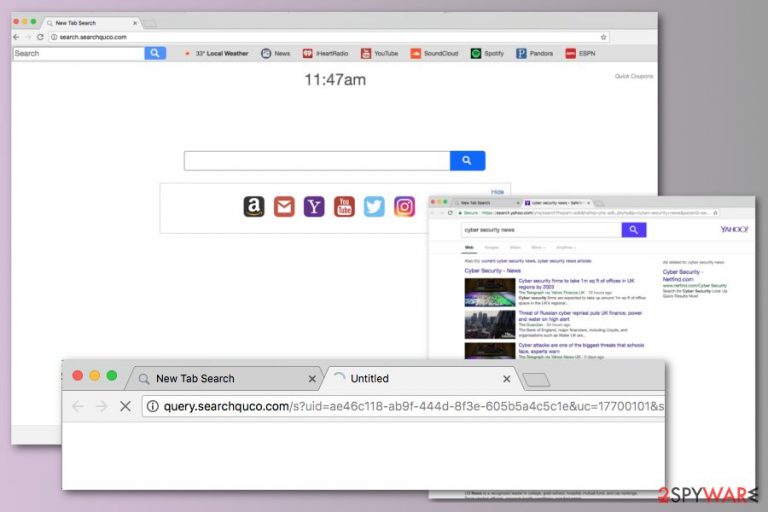The width and height of the screenshot is (768, 512).
Task: Close New Tab Search tab in front window
Action: 312,379
